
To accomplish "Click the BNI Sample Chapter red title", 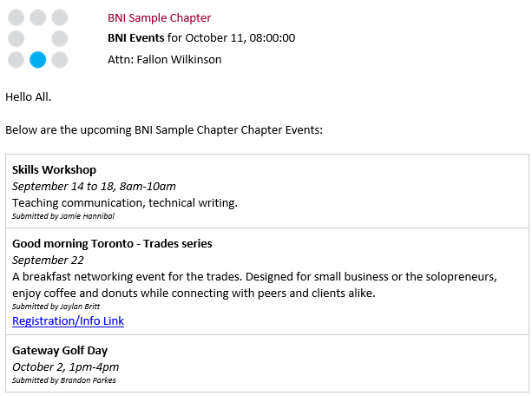I will point(159,17).
